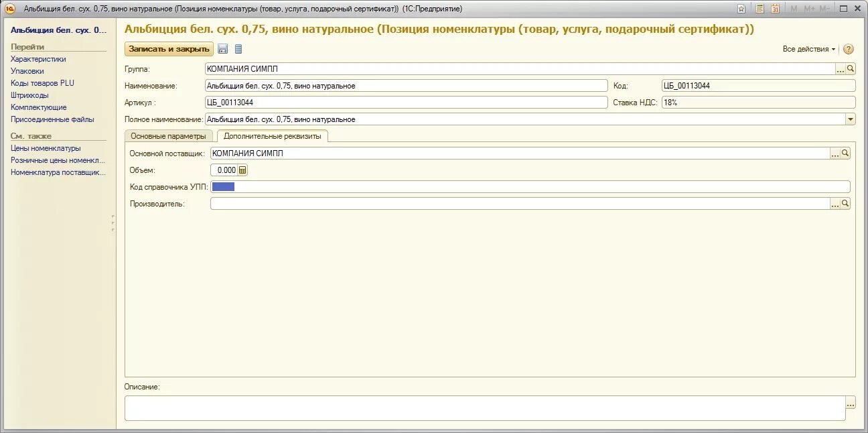Click the Основной поставщик field value
The width and height of the screenshot is (868, 433).
(520, 153)
